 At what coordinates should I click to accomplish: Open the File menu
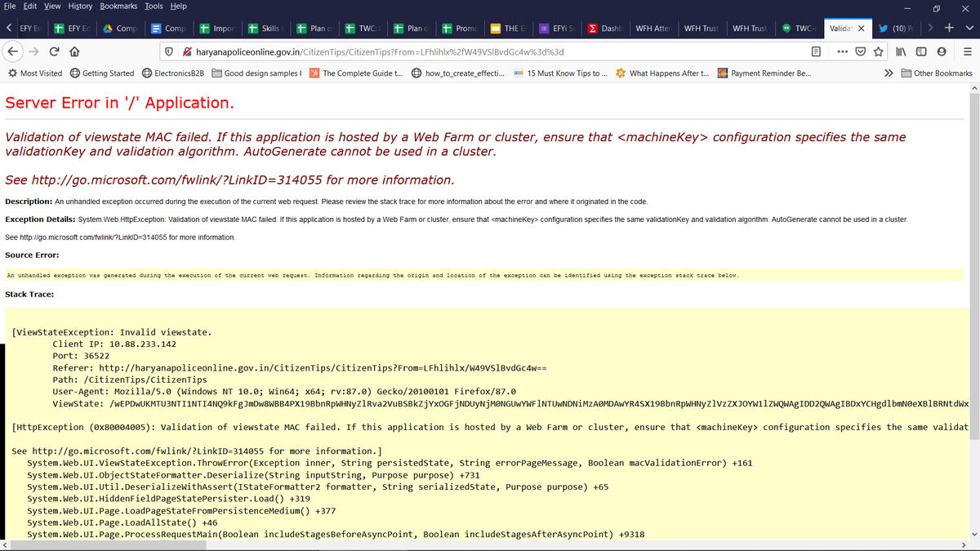[x=9, y=6]
